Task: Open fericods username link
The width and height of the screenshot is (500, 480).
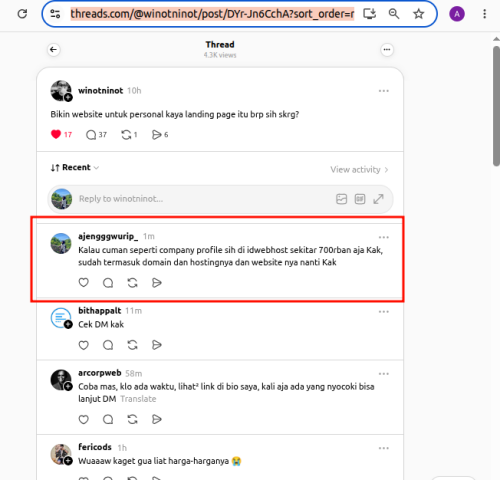Action: (x=95, y=447)
